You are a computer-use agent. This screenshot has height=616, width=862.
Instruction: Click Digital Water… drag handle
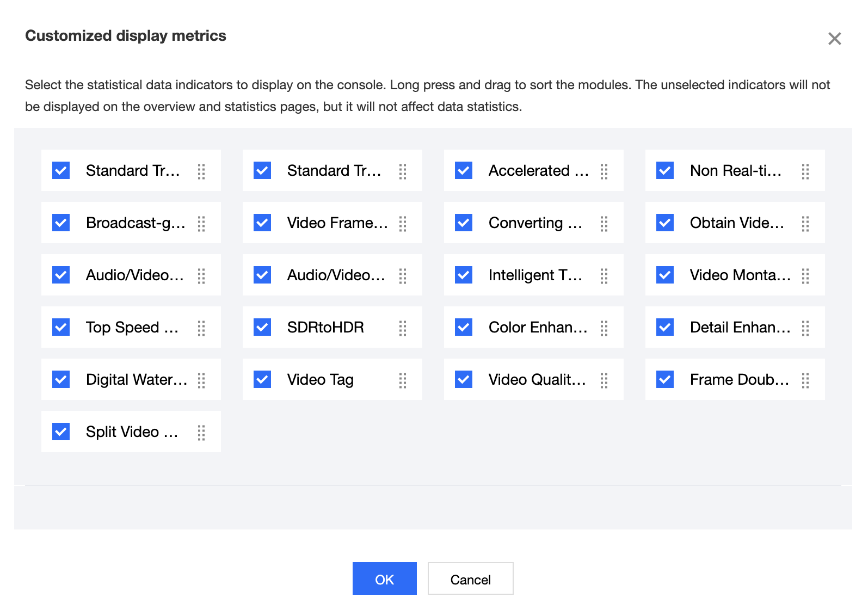201,380
